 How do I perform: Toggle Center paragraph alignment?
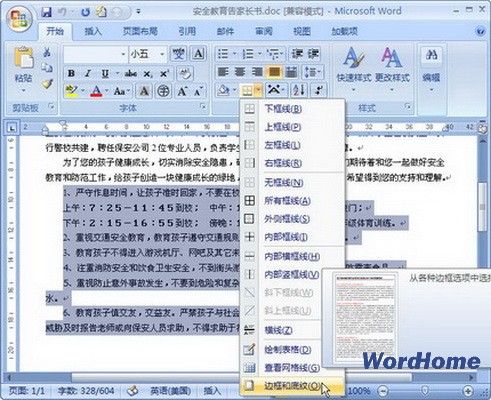pyautogui.click(x=240, y=72)
